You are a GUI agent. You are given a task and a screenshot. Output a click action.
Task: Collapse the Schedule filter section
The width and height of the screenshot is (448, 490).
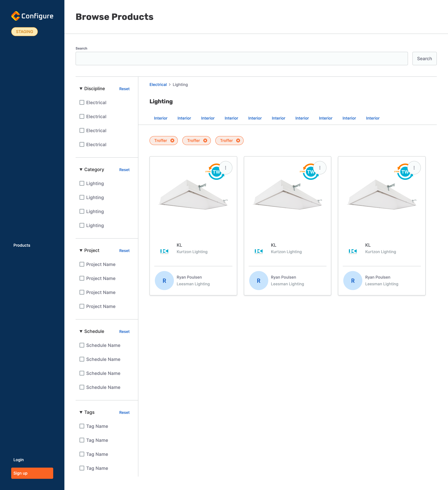(x=81, y=332)
